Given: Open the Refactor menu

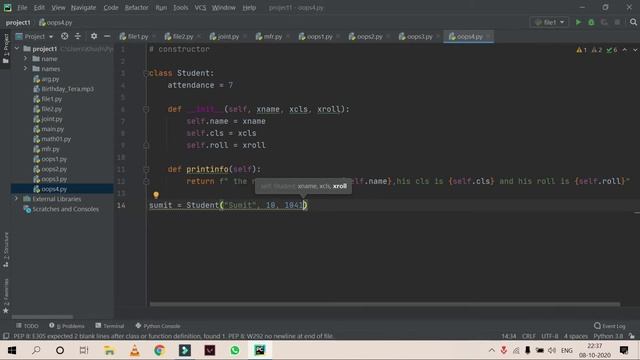Looking at the screenshot, I should pyautogui.click(x=136, y=7).
